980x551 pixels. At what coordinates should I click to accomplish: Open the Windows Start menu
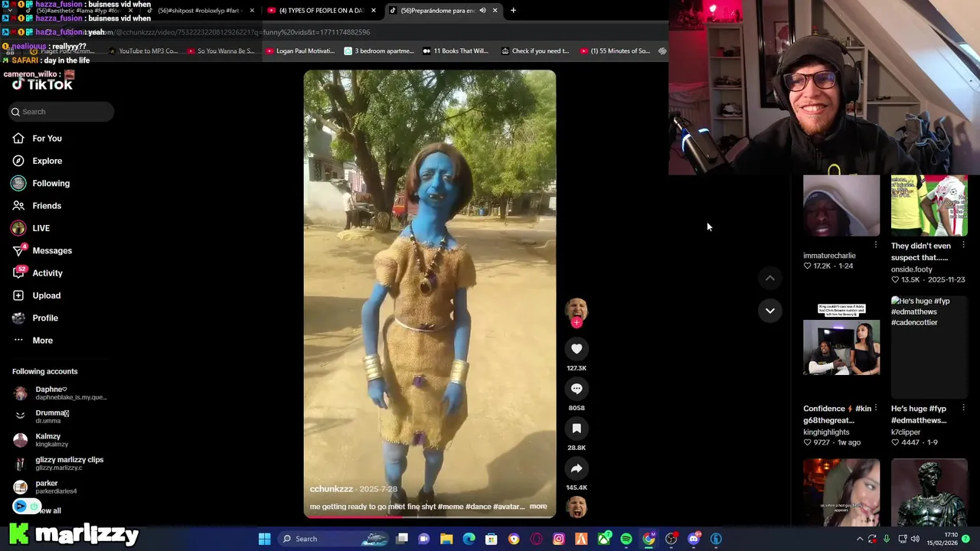click(x=264, y=539)
